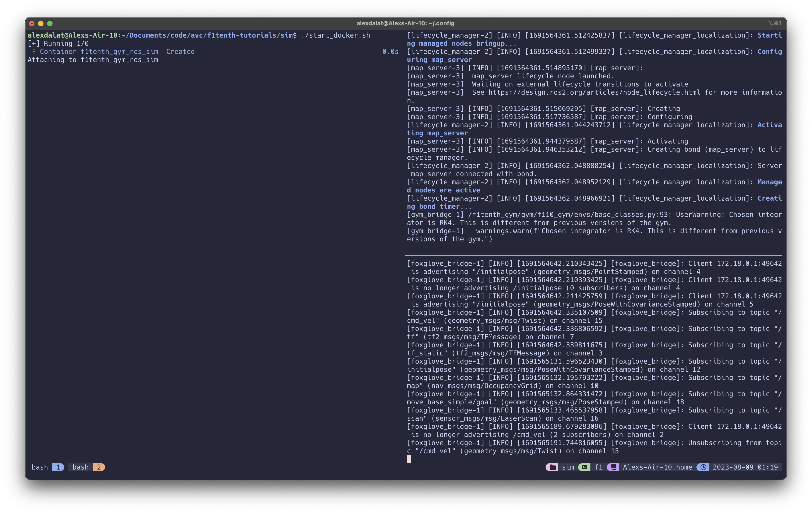Click the yellow minimize window button
This screenshot has width=812, height=513.
[x=41, y=23]
